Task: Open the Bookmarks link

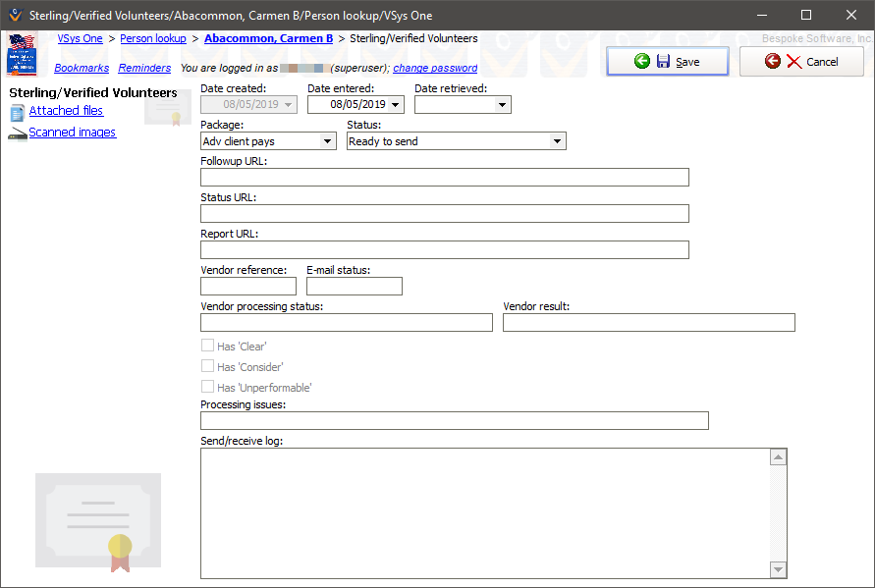Action: [82, 69]
